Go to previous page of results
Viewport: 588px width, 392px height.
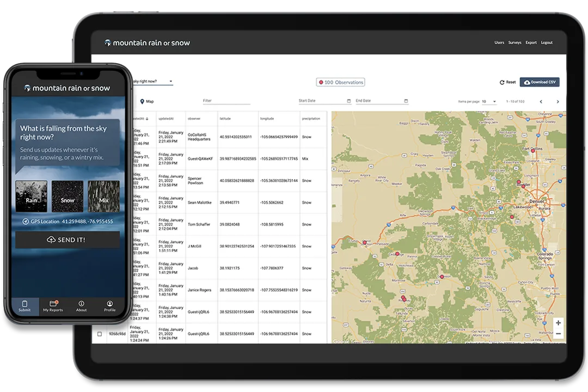pyautogui.click(x=541, y=102)
